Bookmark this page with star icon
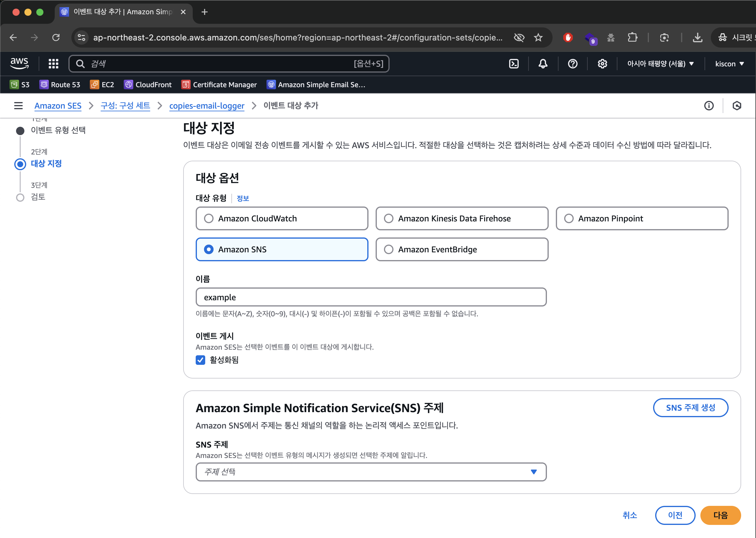 coord(538,37)
